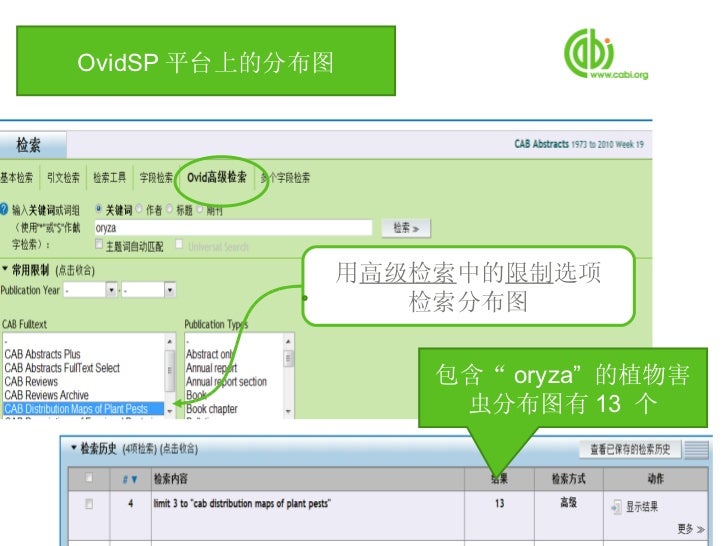
Task: Select the 标题 radio button
Action: [x=169, y=209]
